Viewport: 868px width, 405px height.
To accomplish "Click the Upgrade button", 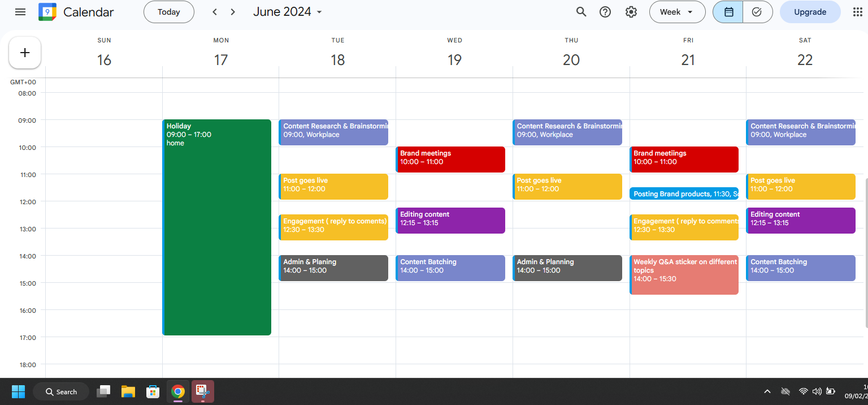I will [810, 11].
